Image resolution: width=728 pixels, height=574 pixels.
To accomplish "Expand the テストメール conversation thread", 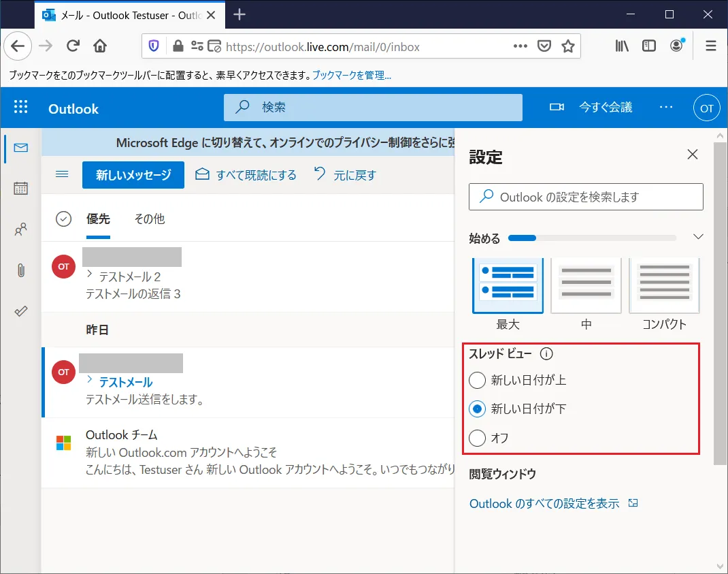I will (90, 380).
